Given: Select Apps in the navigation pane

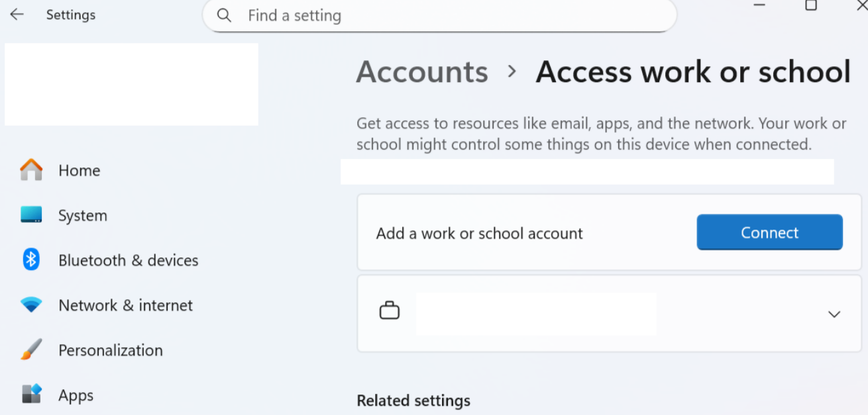Looking at the screenshot, I should click(x=76, y=395).
